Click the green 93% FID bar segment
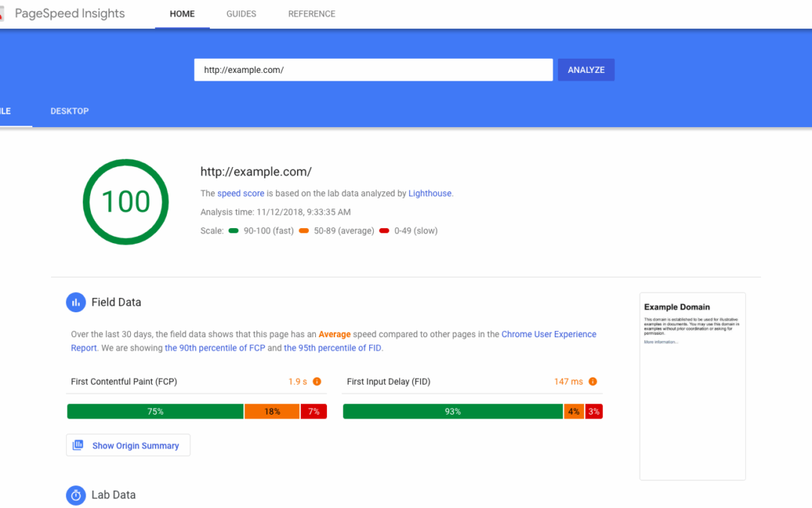Screen dimensions: 812x508 (453, 412)
